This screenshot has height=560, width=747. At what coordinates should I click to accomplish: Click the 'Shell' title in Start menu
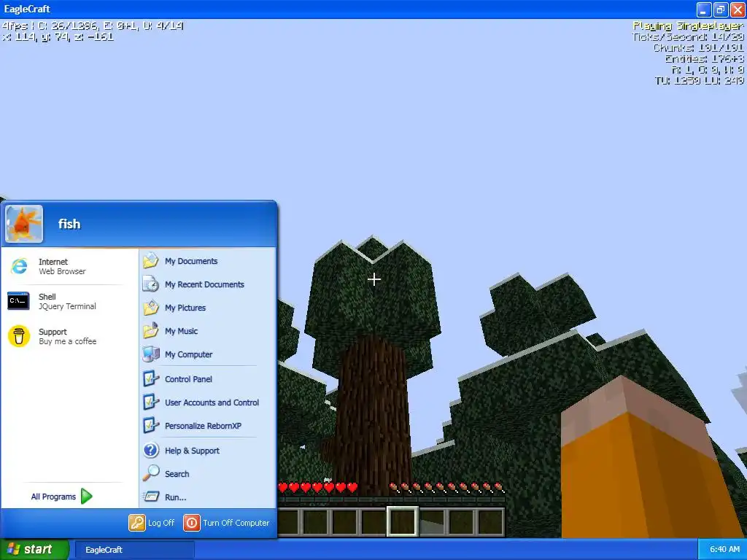coord(47,297)
